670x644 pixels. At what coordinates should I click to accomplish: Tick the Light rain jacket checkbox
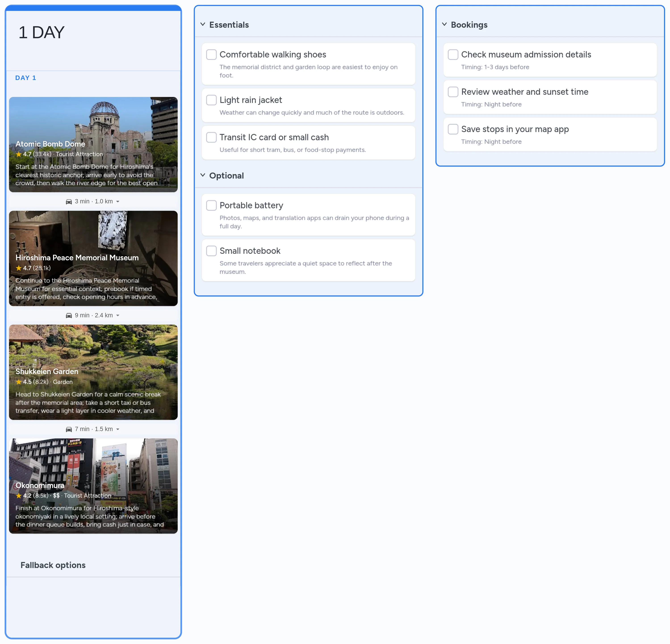click(x=211, y=100)
